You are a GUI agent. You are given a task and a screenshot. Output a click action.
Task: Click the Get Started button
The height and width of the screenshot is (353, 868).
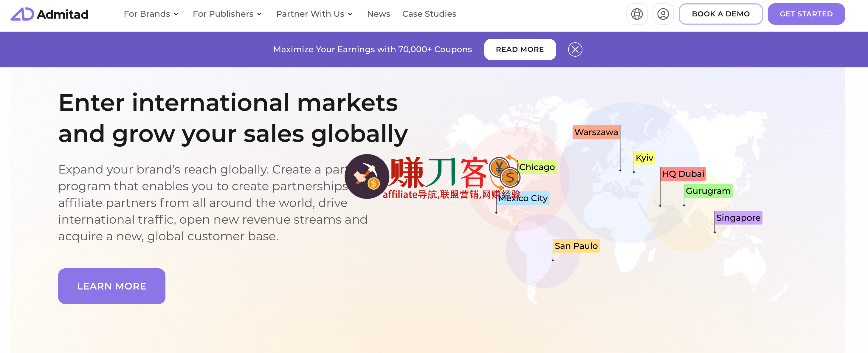(x=806, y=14)
